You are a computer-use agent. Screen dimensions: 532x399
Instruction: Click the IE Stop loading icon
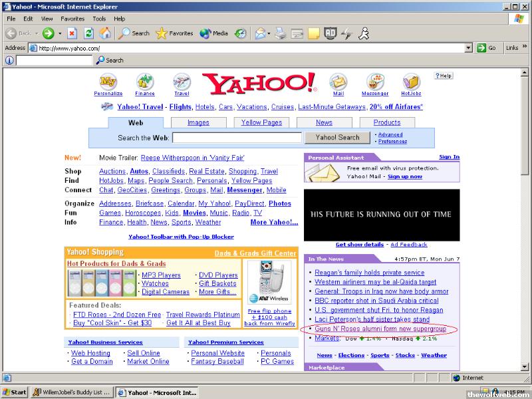coord(72,33)
